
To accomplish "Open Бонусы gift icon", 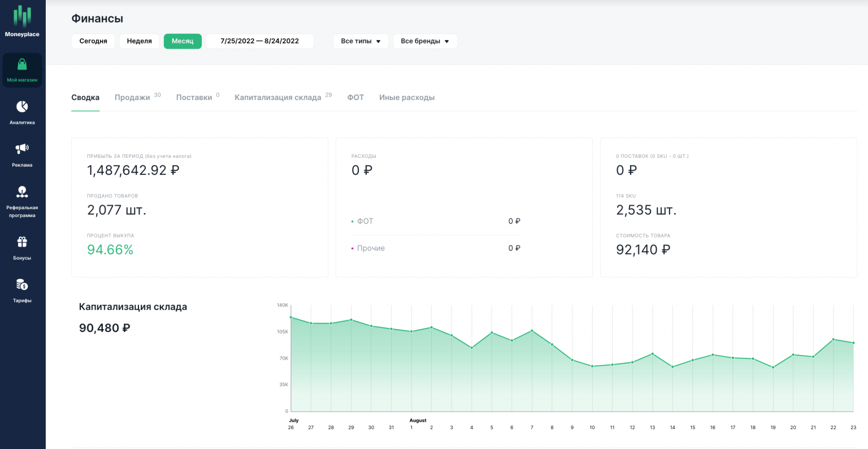I will coord(22,242).
